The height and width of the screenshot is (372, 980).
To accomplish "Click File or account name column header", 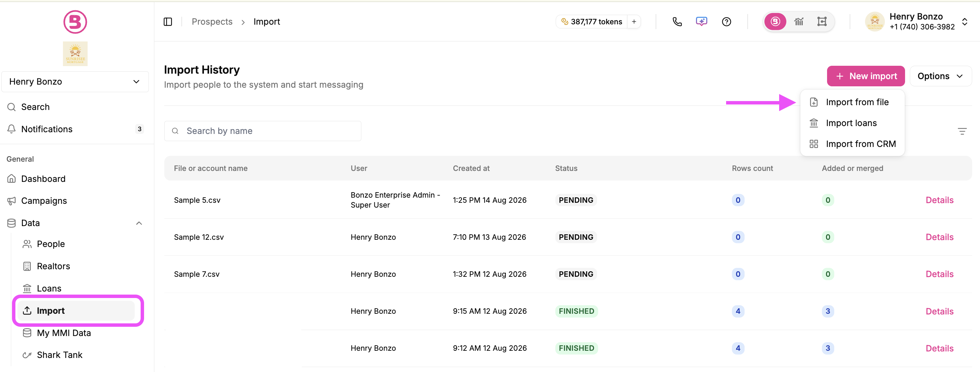I will (210, 168).
